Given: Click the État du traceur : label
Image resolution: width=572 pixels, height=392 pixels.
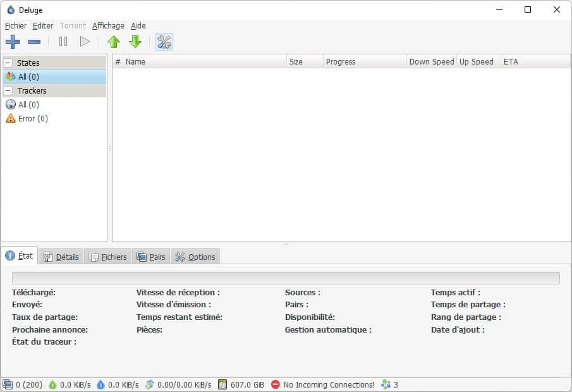Looking at the screenshot, I should (44, 341).
